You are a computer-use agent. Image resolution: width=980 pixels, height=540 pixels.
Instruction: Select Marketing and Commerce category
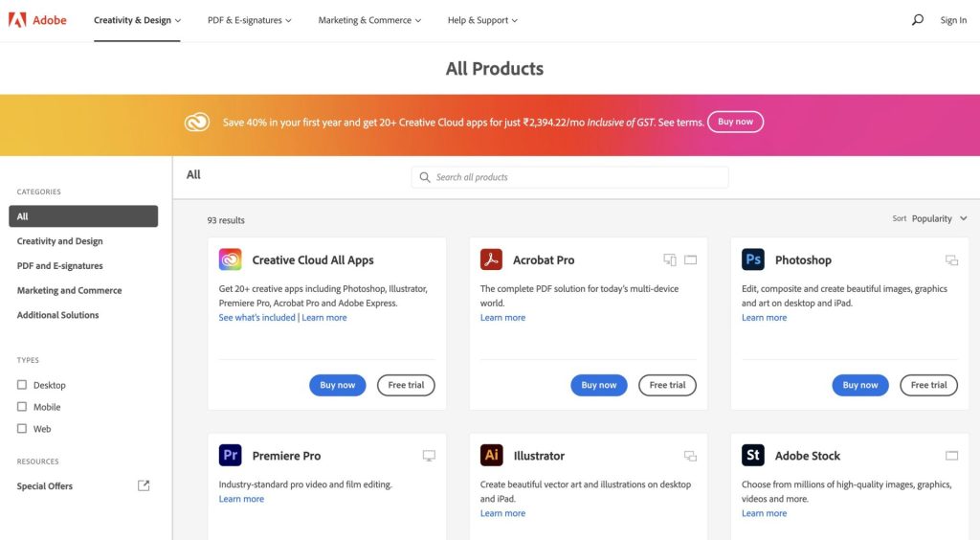click(69, 290)
